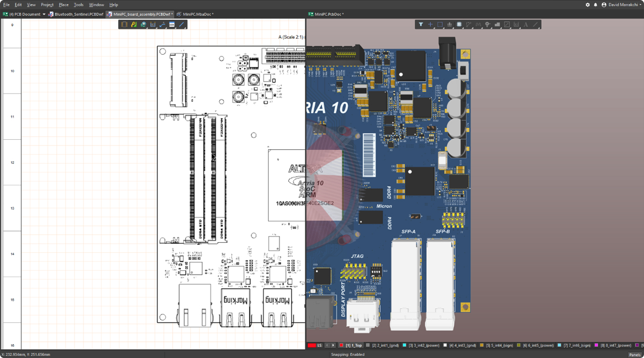Viewport: 644px width, 358px height.
Task: Select the dimension tool in the Draftsman toolbar
Action: tap(153, 25)
